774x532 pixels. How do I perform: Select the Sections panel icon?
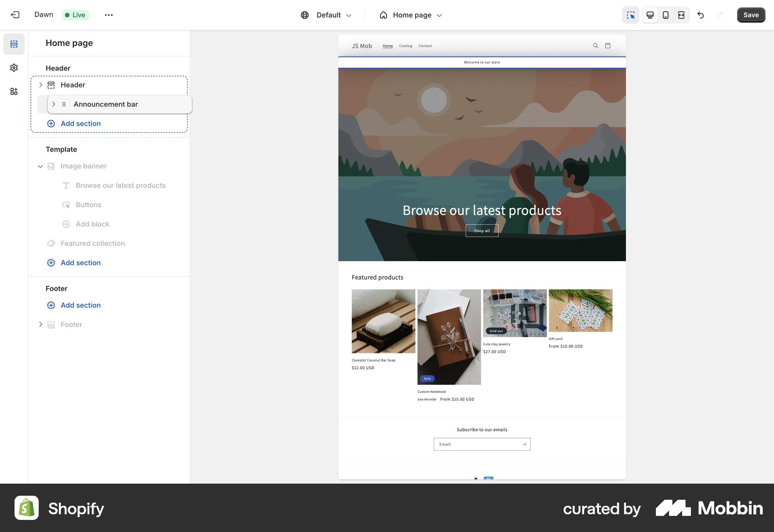(14, 44)
